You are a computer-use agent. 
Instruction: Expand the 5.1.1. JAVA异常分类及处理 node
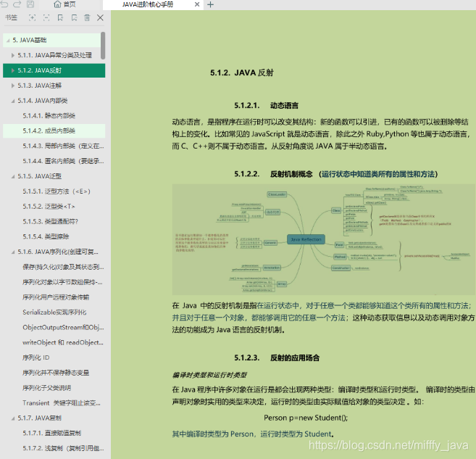coord(13,55)
